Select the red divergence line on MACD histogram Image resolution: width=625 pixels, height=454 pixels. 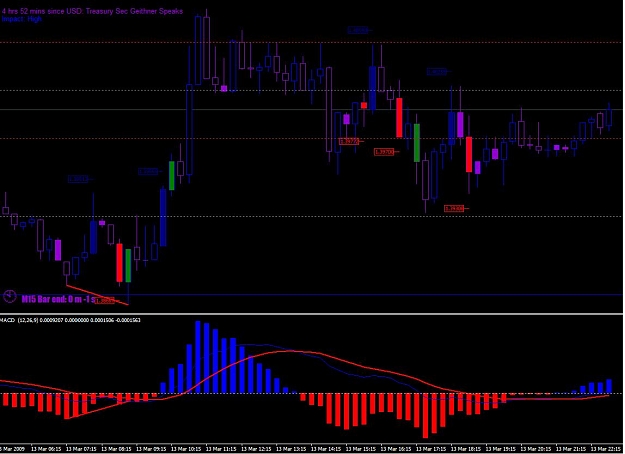(x=98, y=411)
